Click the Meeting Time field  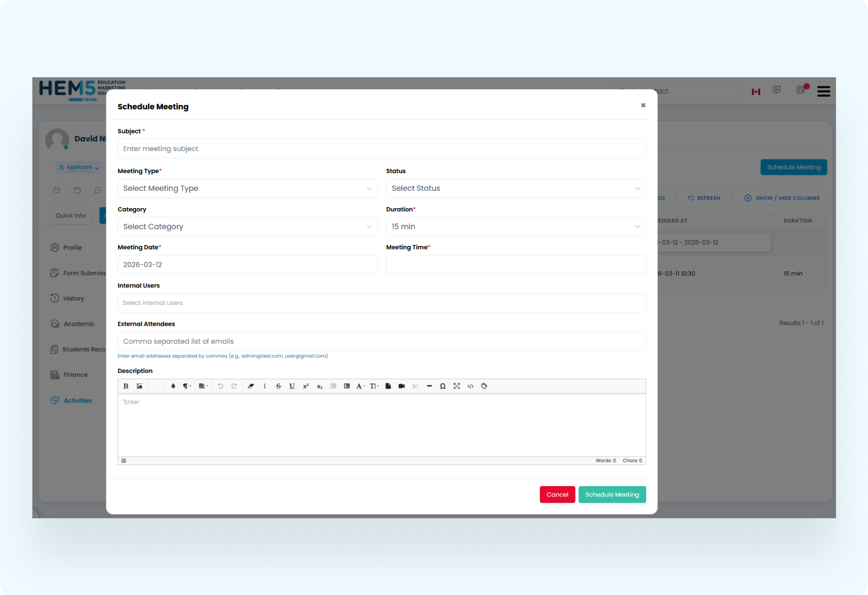coord(516,265)
